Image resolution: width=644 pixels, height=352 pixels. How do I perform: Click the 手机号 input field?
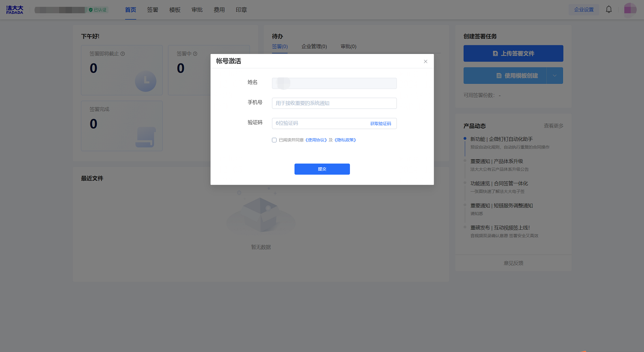[334, 103]
